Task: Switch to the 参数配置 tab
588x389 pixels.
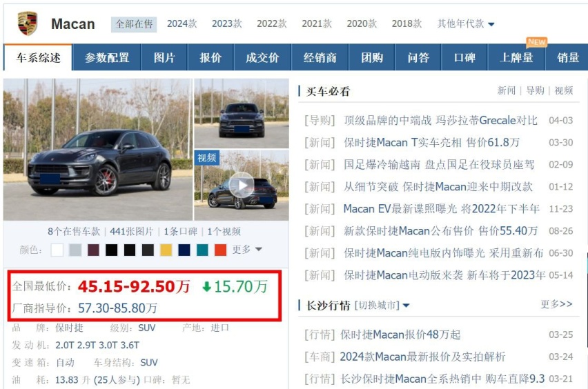Action: pos(107,57)
